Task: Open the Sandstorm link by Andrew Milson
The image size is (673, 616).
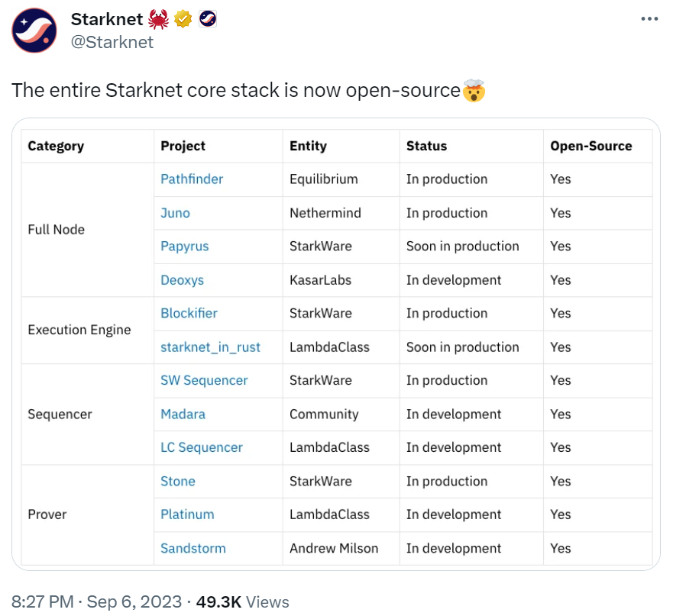Action: (193, 548)
